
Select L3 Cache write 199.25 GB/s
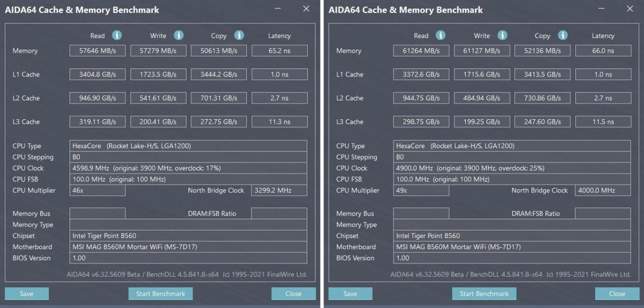pos(482,121)
